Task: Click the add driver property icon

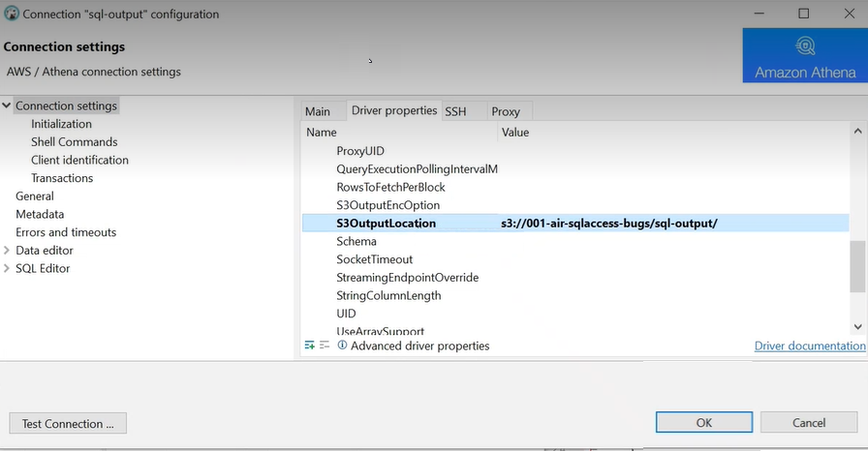Action: pos(310,346)
